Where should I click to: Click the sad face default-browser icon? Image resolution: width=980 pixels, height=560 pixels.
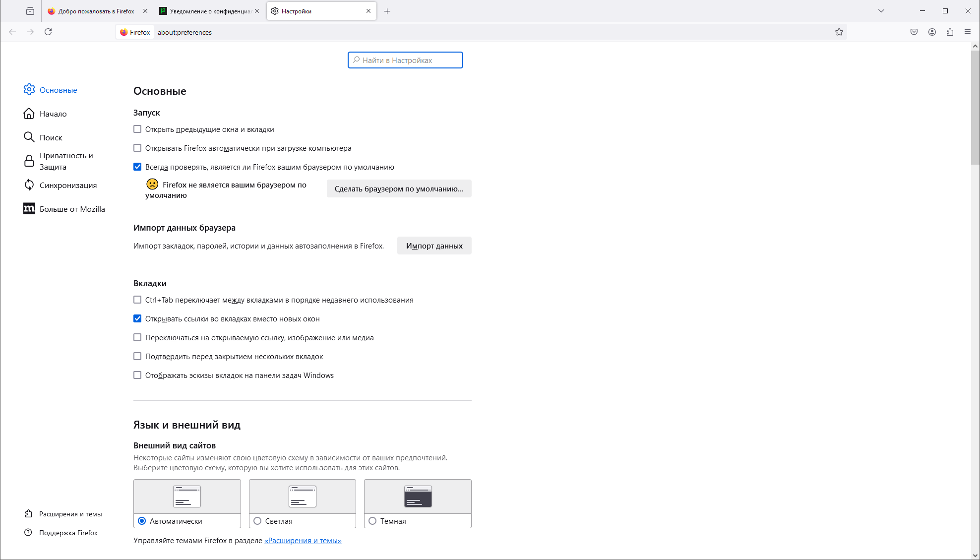(x=152, y=184)
